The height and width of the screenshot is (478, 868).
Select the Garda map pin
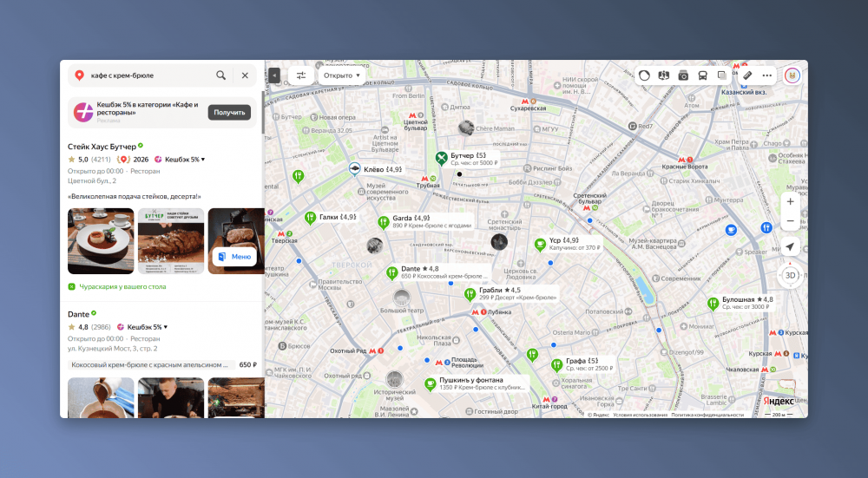[x=383, y=222]
